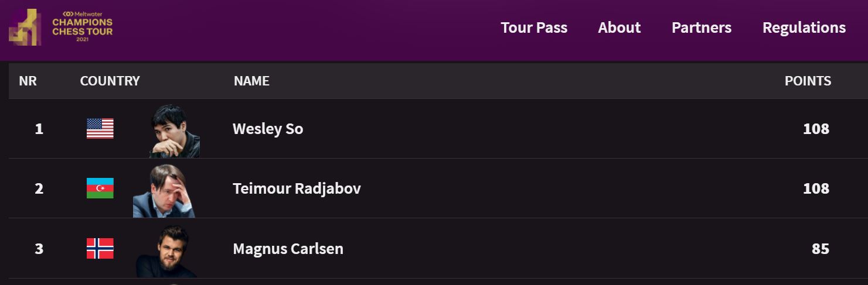Open the Tour Pass menu item
The width and height of the screenshot is (868, 285).
click(x=534, y=28)
